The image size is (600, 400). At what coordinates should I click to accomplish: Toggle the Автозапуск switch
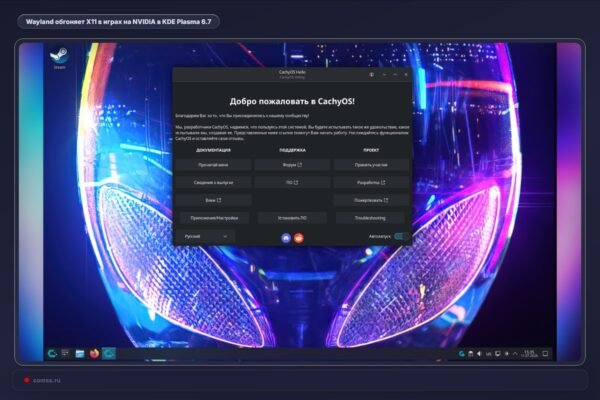tap(400, 236)
